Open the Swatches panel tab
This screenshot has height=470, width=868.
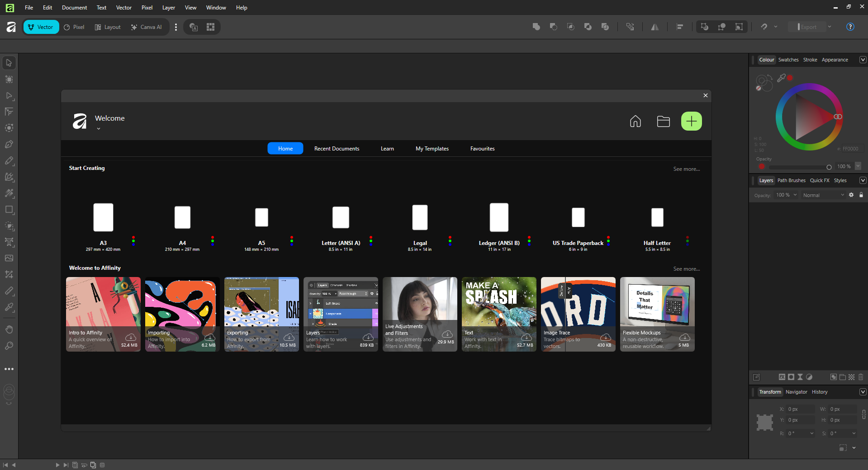click(788, 60)
